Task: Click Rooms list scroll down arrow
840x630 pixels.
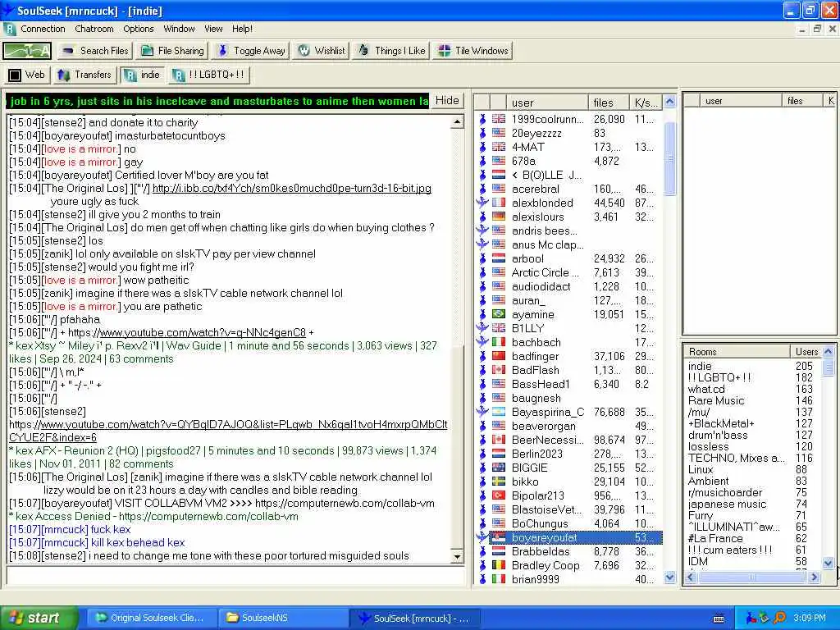Action: pos(829,563)
